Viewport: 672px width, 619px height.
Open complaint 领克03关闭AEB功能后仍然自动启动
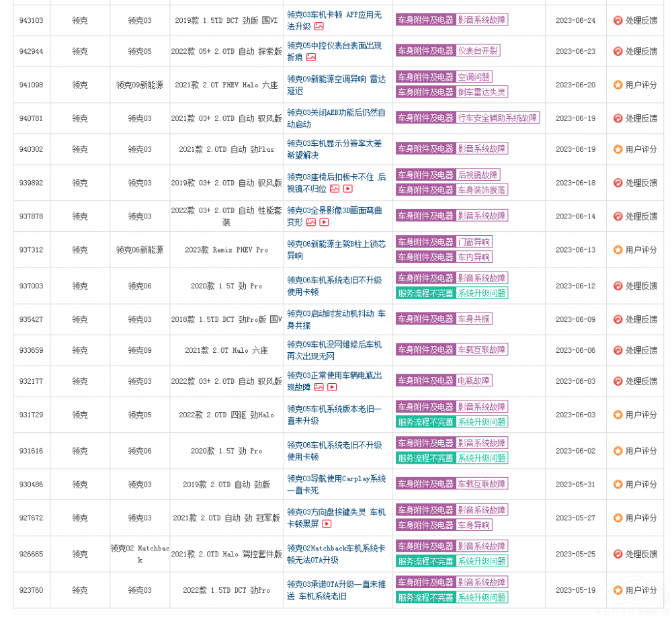pyautogui.click(x=336, y=118)
